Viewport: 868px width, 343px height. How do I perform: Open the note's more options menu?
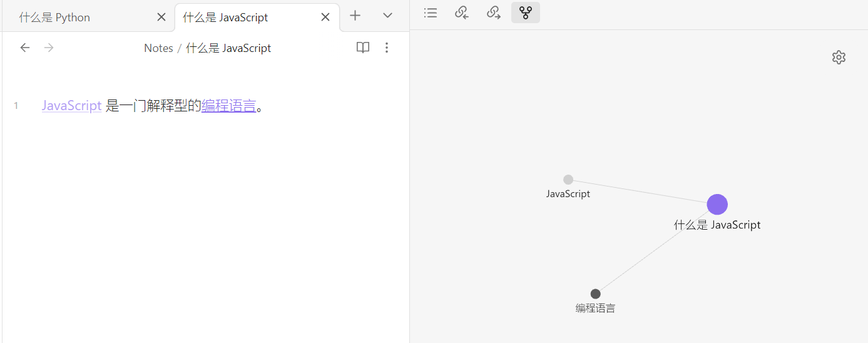(387, 48)
